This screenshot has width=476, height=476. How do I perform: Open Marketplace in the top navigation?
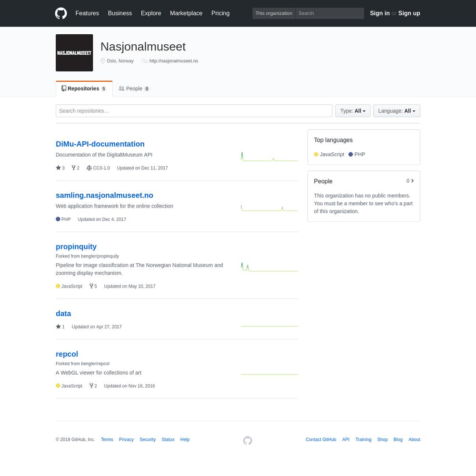tap(186, 13)
